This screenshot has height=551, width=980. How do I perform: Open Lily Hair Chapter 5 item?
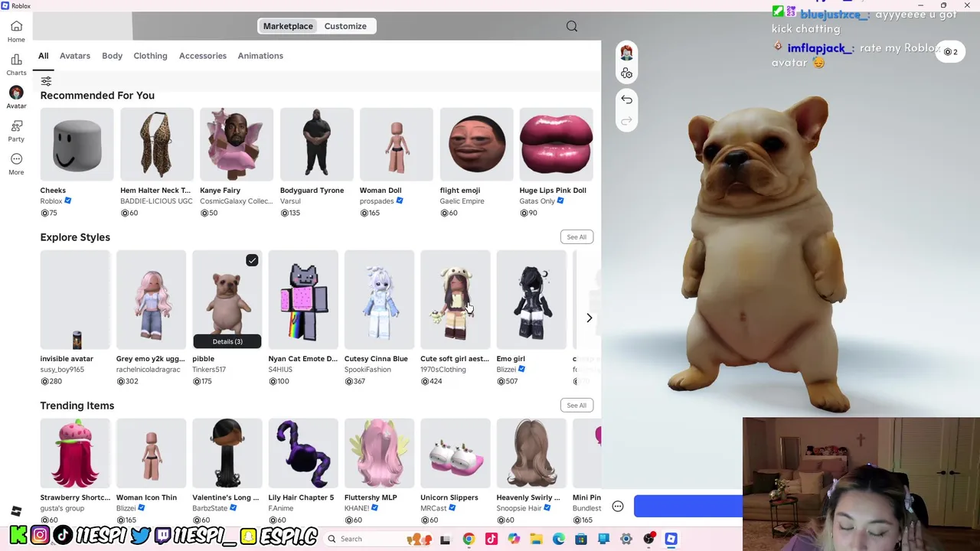(x=303, y=453)
